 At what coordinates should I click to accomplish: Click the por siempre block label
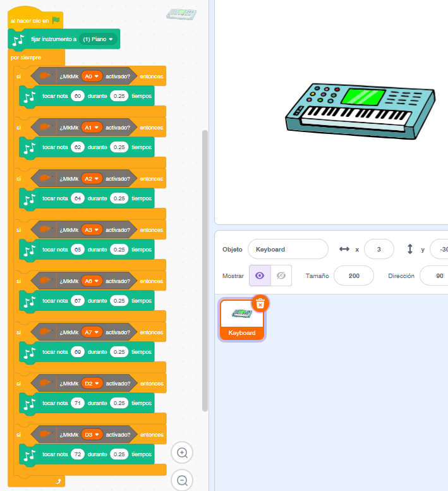click(26, 58)
